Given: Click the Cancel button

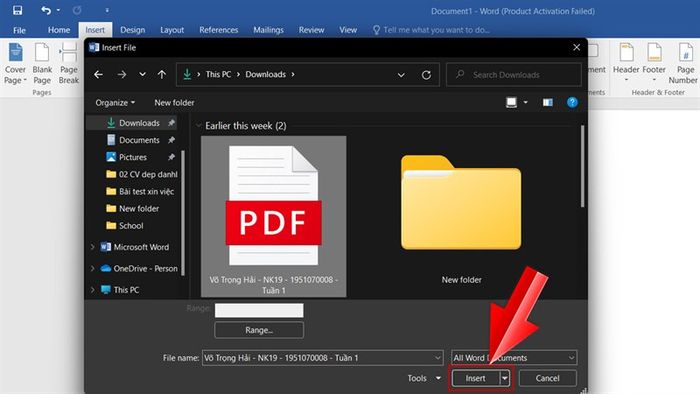Looking at the screenshot, I should coord(547,378).
